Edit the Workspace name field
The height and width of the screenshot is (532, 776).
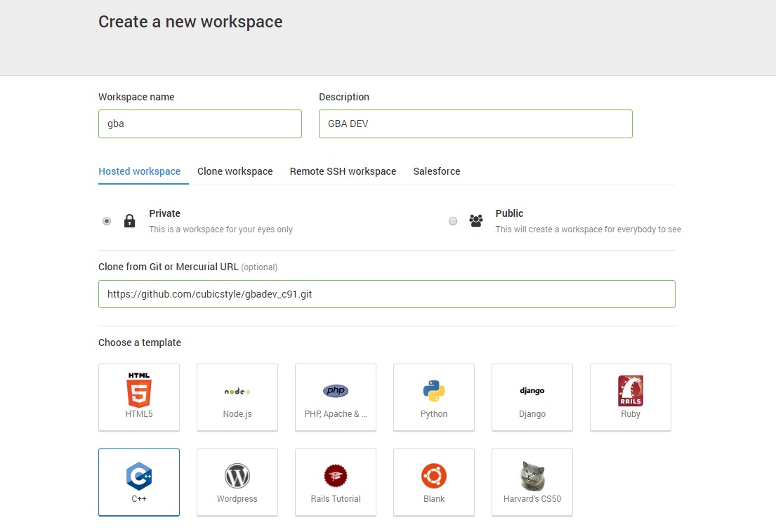(200, 124)
